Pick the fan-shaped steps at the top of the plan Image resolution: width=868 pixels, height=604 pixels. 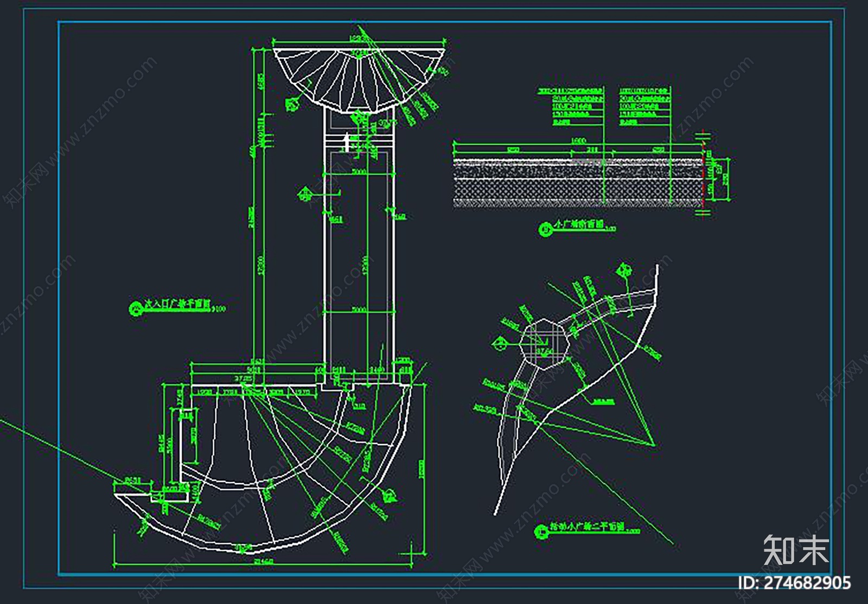coord(359,80)
